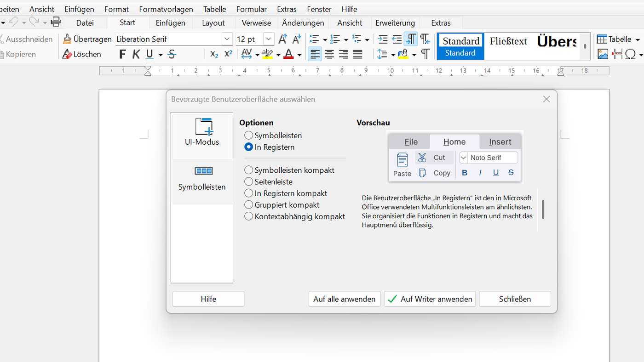644x362 pixels.
Task: Insert special character omega icon
Action: tap(630, 54)
